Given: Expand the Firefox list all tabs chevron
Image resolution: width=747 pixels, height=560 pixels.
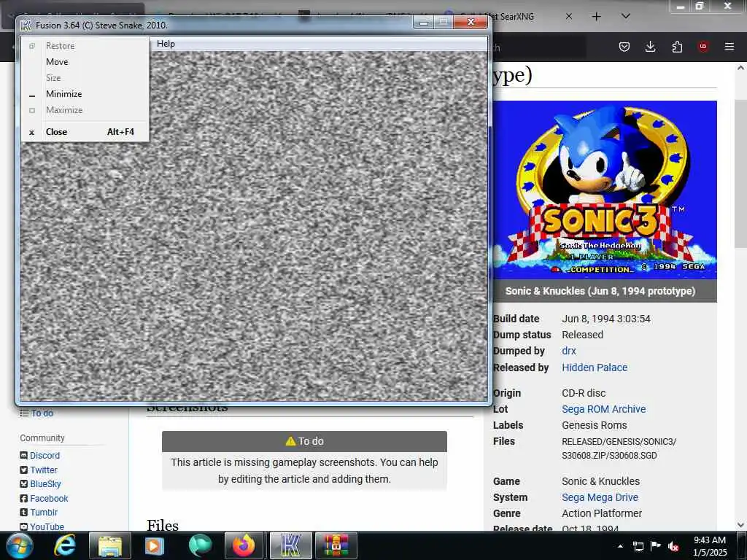Looking at the screenshot, I should click(x=626, y=17).
